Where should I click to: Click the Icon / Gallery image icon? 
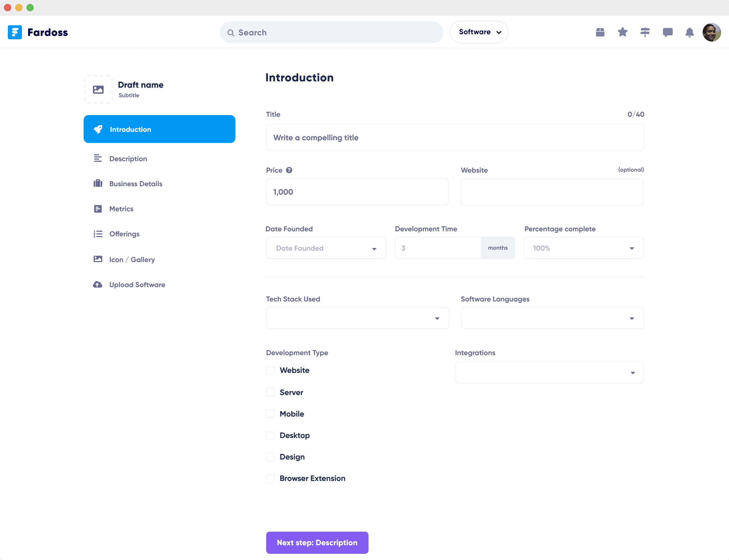(98, 259)
